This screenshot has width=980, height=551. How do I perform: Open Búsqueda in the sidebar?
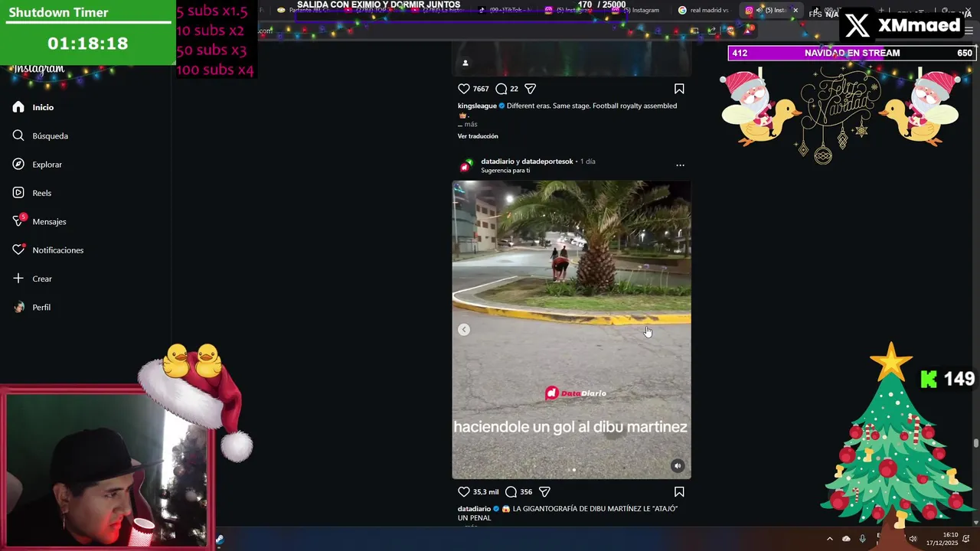click(41, 135)
